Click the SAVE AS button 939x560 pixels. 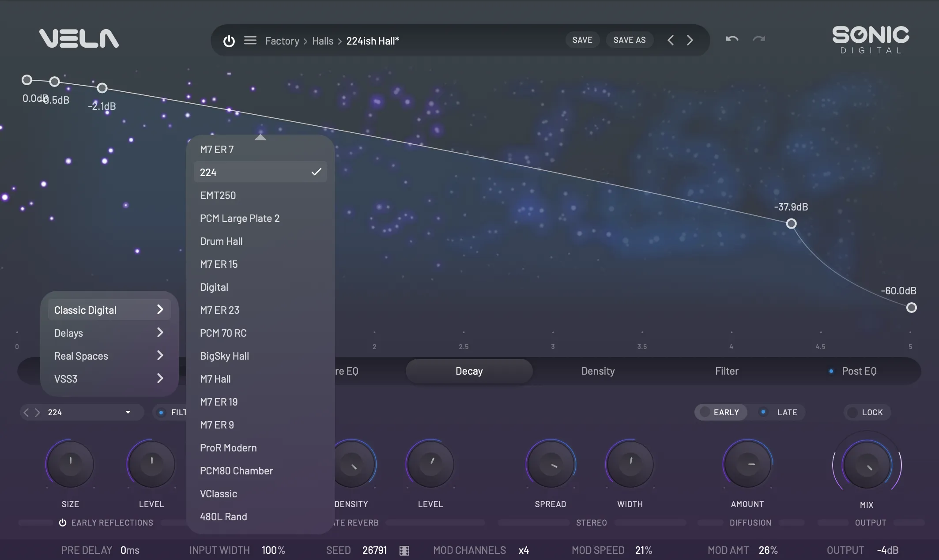pyautogui.click(x=630, y=40)
